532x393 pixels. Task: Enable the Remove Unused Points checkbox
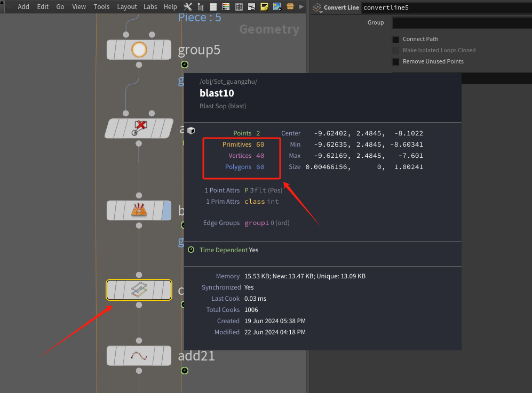[395, 62]
